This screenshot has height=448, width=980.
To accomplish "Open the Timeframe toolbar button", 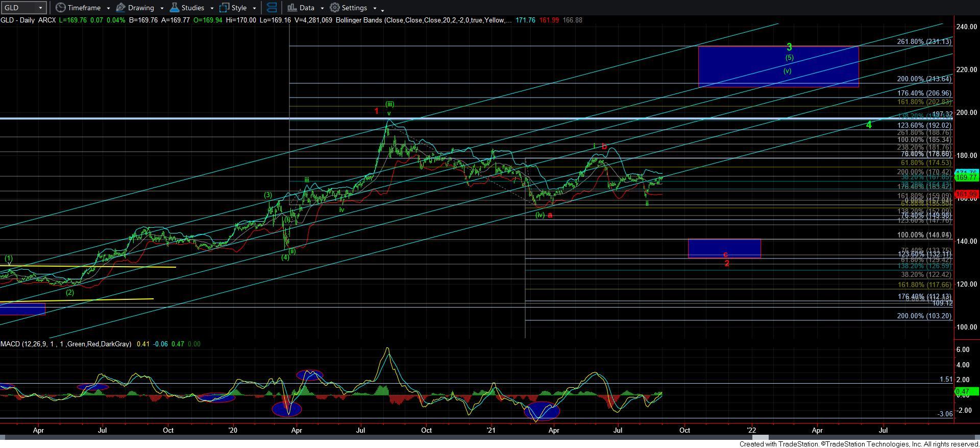I will pos(78,8).
